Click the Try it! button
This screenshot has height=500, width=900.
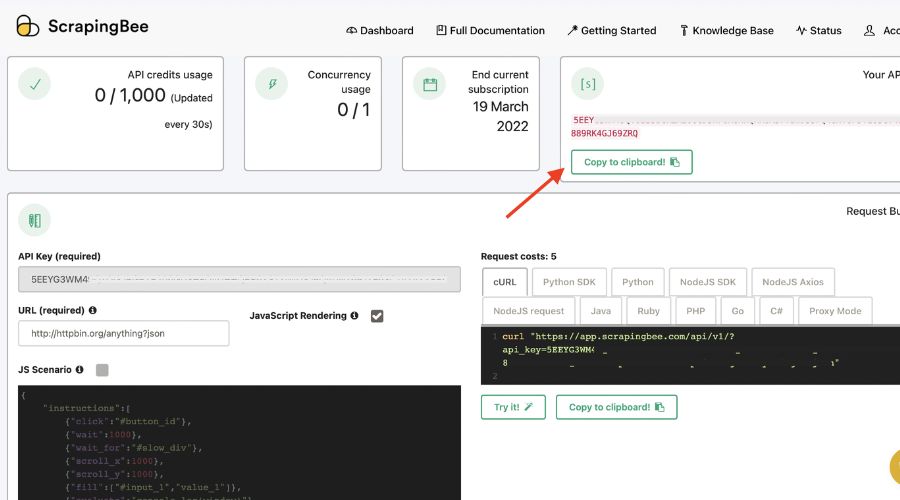pyautogui.click(x=513, y=407)
